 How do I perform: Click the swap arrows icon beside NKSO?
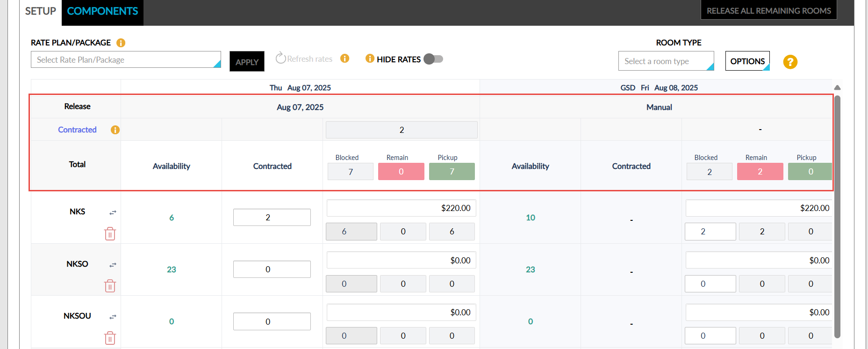(113, 265)
